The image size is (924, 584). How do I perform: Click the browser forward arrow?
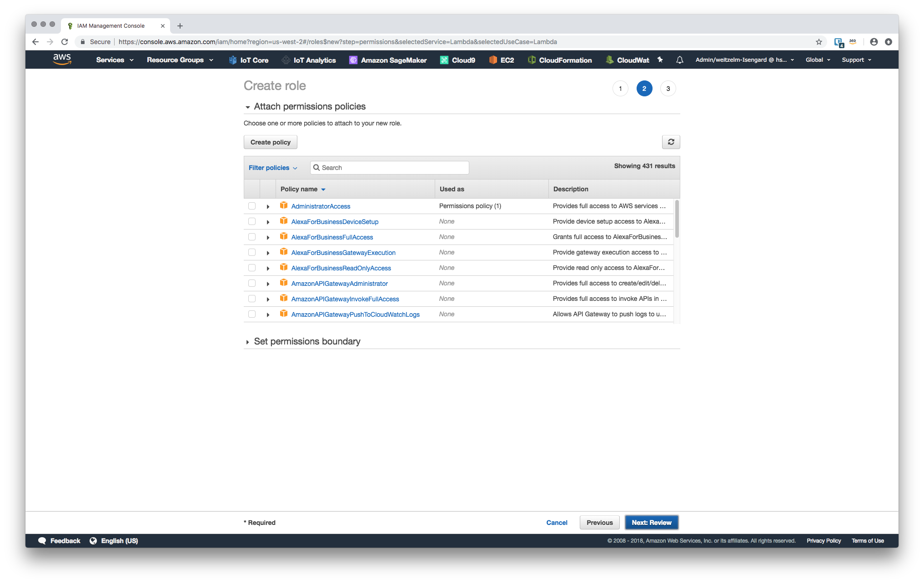click(x=50, y=42)
